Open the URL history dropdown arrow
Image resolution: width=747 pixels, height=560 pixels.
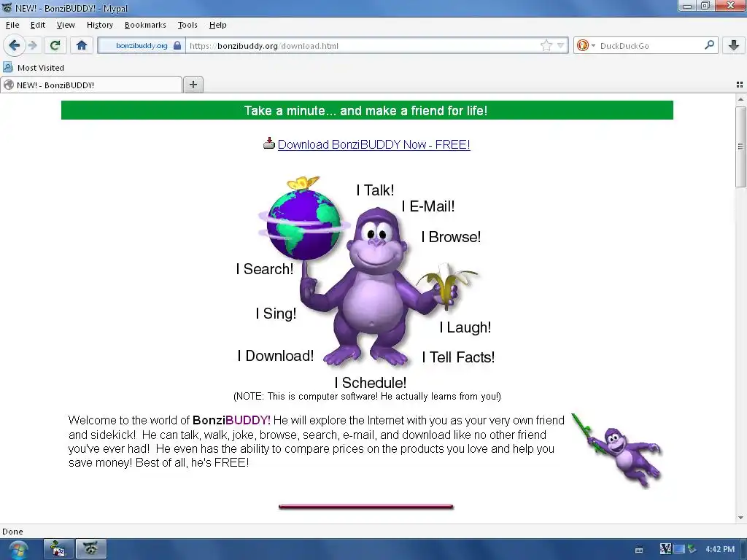coord(561,46)
